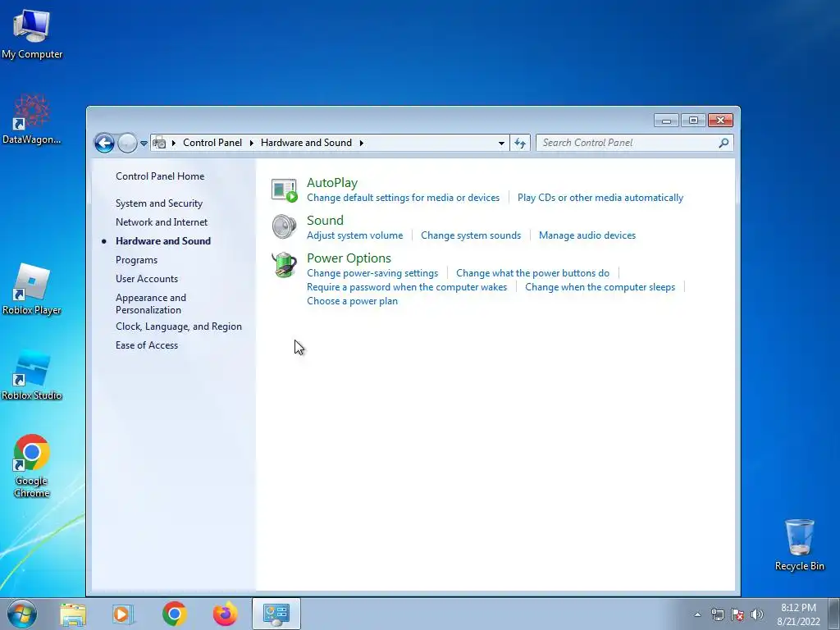
Task: Click Change power-saving settings
Action: click(x=372, y=273)
